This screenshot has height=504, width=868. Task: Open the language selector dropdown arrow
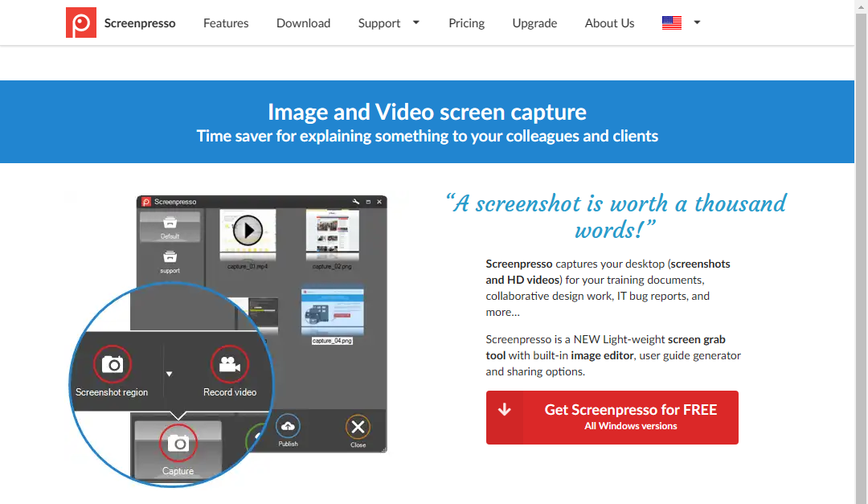tap(697, 23)
